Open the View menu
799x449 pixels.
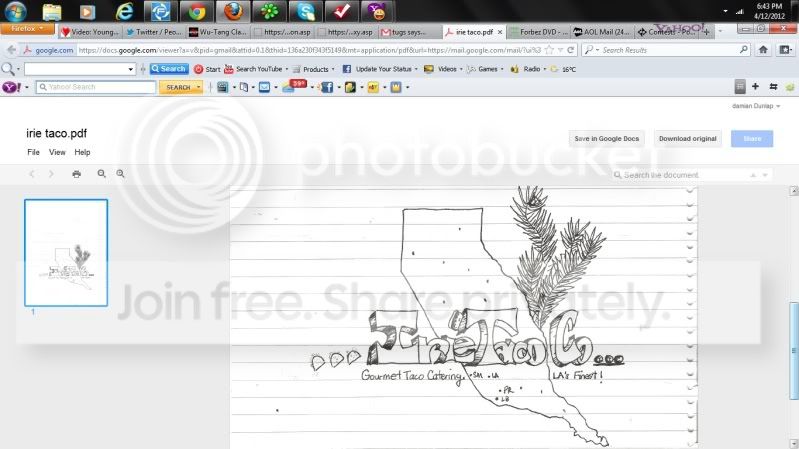tap(57, 152)
